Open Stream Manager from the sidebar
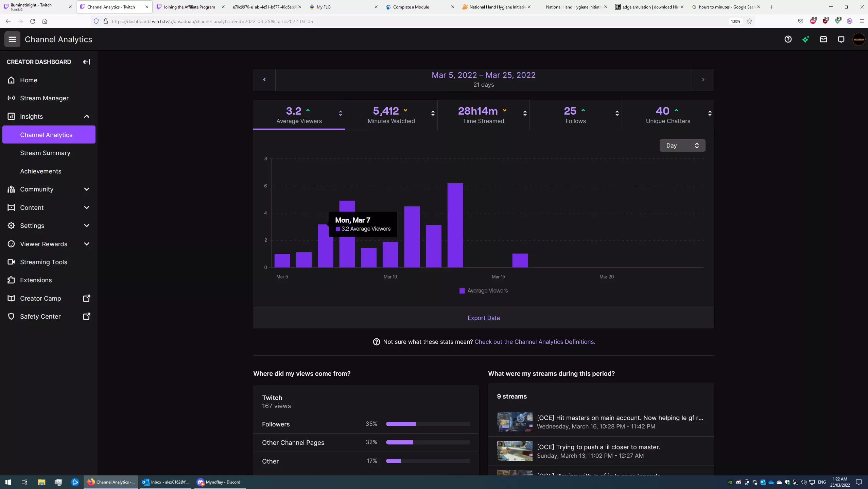Image resolution: width=868 pixels, height=489 pixels. click(44, 98)
